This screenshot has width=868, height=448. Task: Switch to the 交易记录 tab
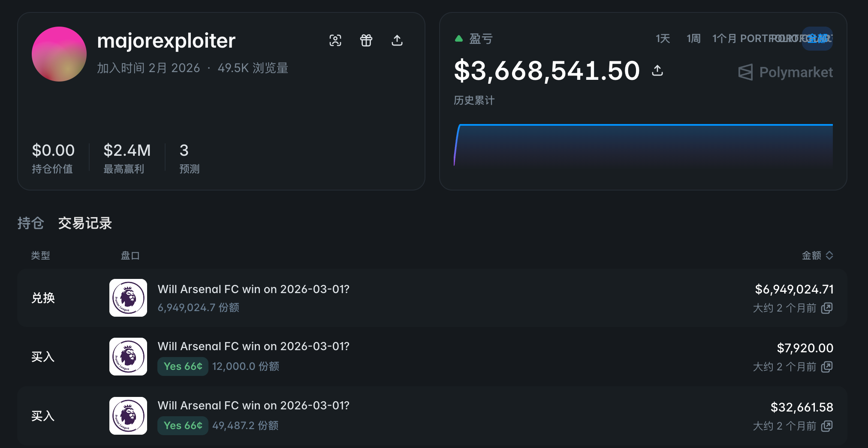[x=84, y=224]
